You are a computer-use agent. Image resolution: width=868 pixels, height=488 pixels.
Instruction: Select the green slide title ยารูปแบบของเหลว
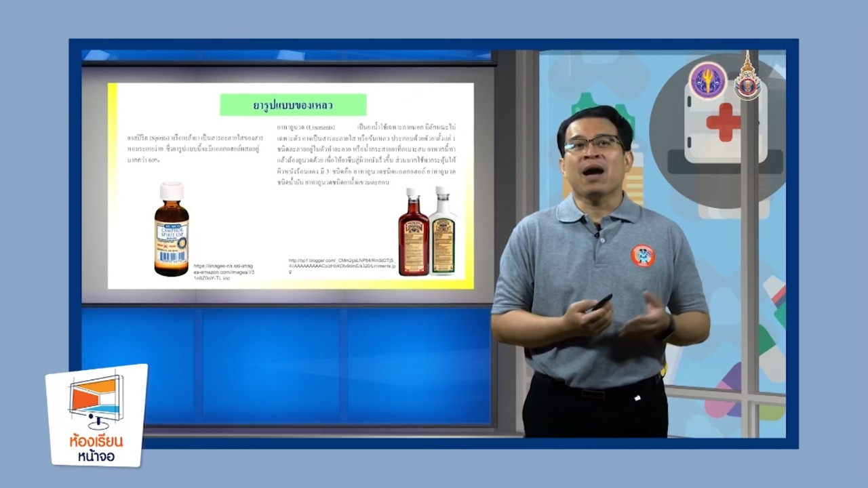tap(293, 105)
